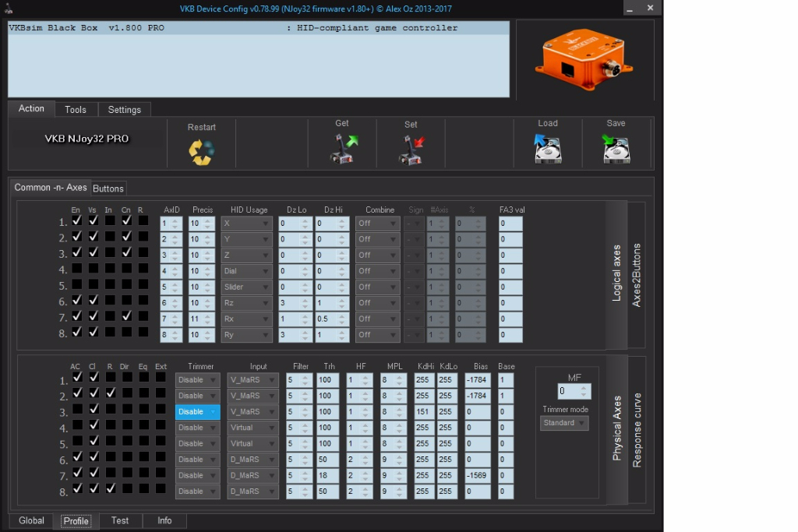Image resolution: width=798 pixels, height=532 pixels.
Task: Click Filter stepper for physical axis 1
Action: [299, 380]
